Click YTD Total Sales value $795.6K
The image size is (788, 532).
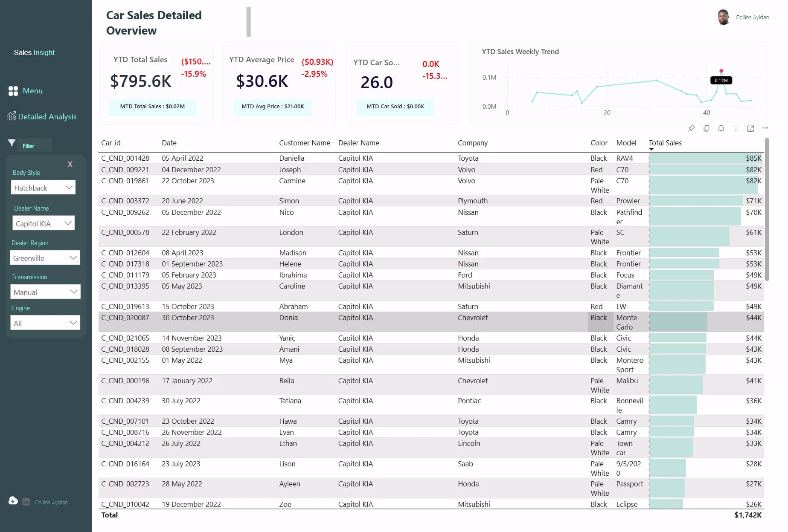coord(141,81)
